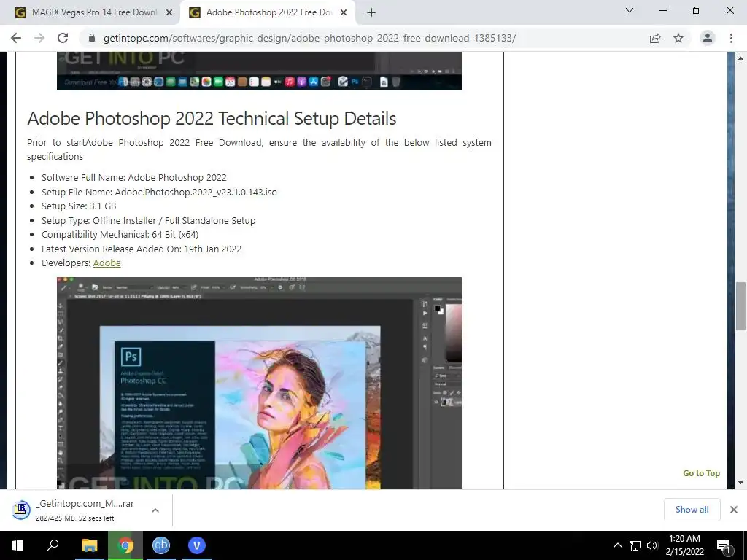The height and width of the screenshot is (560, 747).
Task: Click the Go to Top link
Action: click(x=701, y=473)
